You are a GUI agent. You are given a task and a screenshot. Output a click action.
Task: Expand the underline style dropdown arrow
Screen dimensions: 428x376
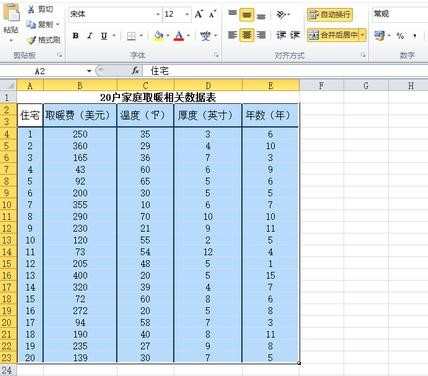pyautogui.click(x=114, y=36)
